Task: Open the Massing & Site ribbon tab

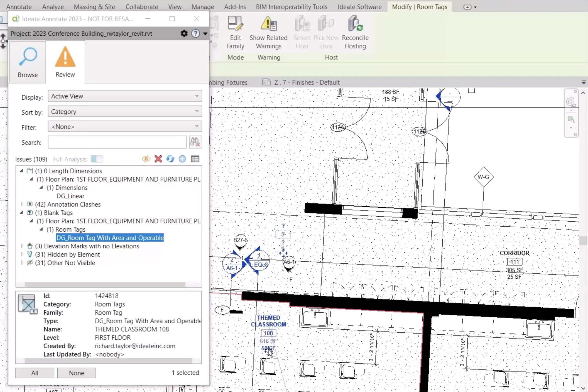Action: (94, 7)
